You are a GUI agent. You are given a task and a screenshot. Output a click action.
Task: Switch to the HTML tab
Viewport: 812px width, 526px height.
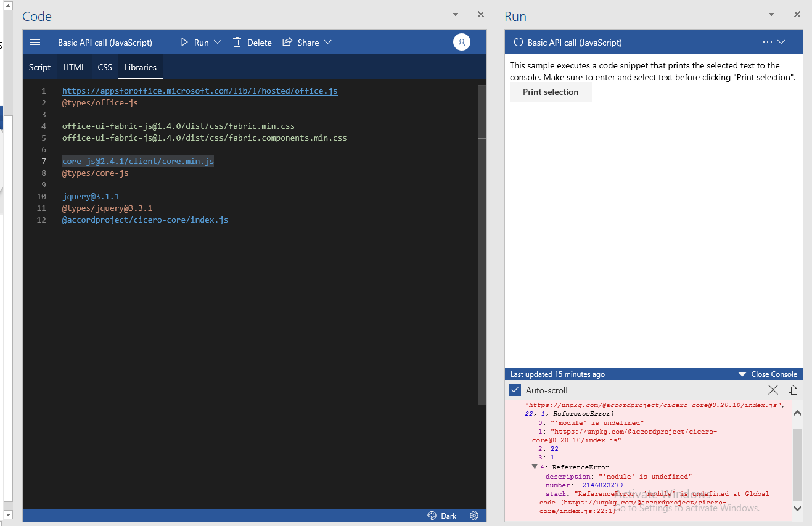73,67
